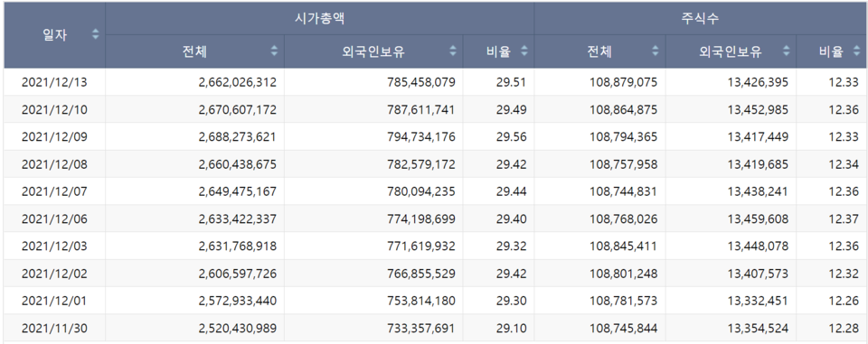Click the market cap value 2,660,438,675
This screenshot has height=344, width=868.
pos(238,164)
